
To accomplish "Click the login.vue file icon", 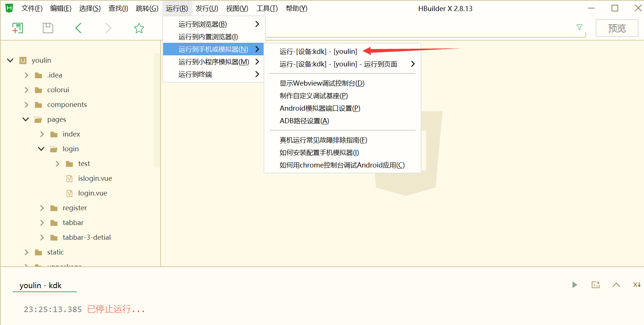I will tap(69, 193).
